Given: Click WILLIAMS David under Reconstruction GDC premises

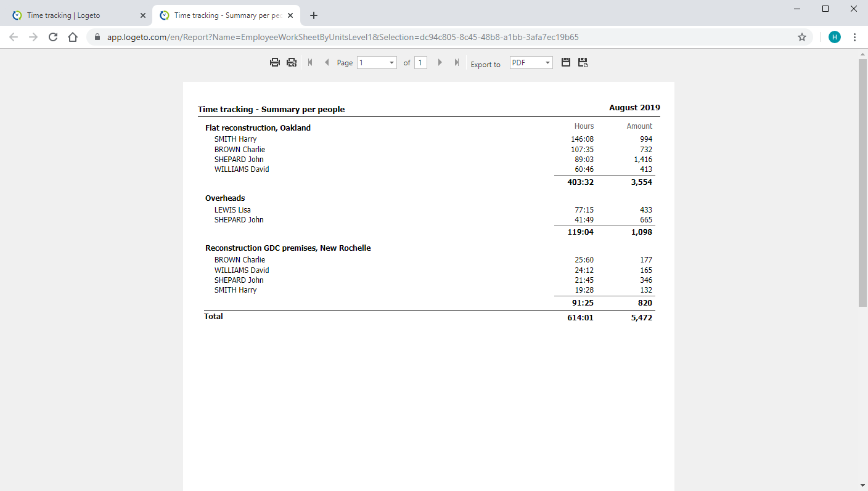Looking at the screenshot, I should (242, 270).
